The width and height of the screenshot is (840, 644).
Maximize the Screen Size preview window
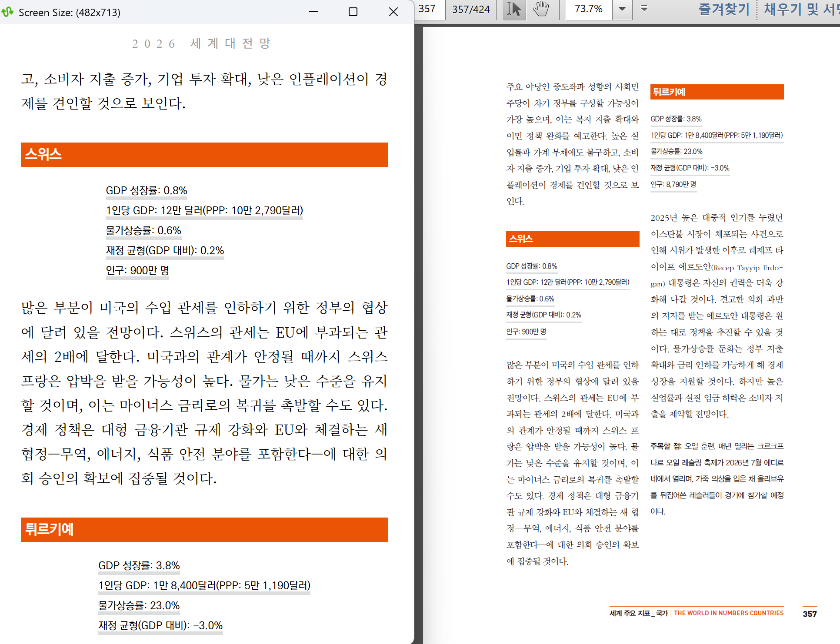click(353, 12)
